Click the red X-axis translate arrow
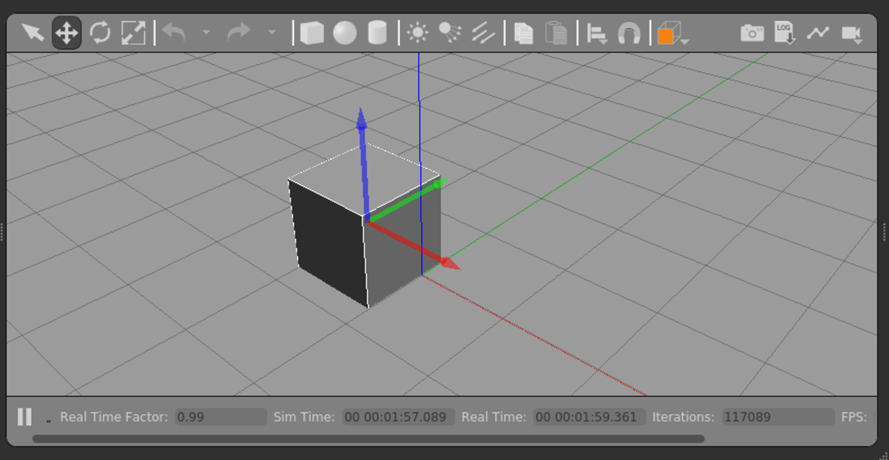Image resolution: width=889 pixels, height=460 pixels. (x=413, y=246)
